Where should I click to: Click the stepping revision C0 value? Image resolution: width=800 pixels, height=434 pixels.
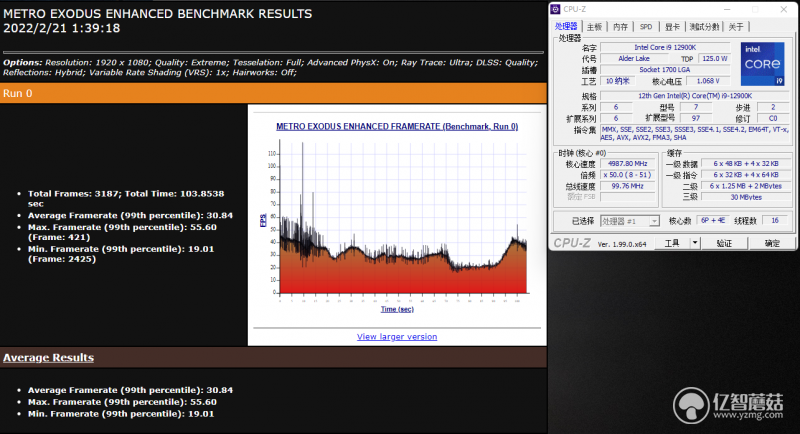pyautogui.click(x=773, y=118)
